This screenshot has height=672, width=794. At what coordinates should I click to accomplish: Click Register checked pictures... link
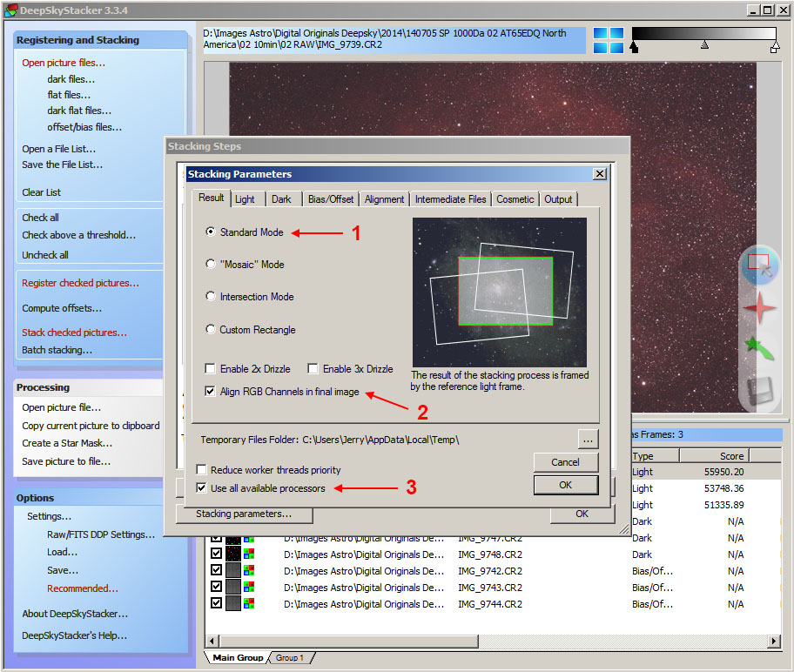[80, 283]
